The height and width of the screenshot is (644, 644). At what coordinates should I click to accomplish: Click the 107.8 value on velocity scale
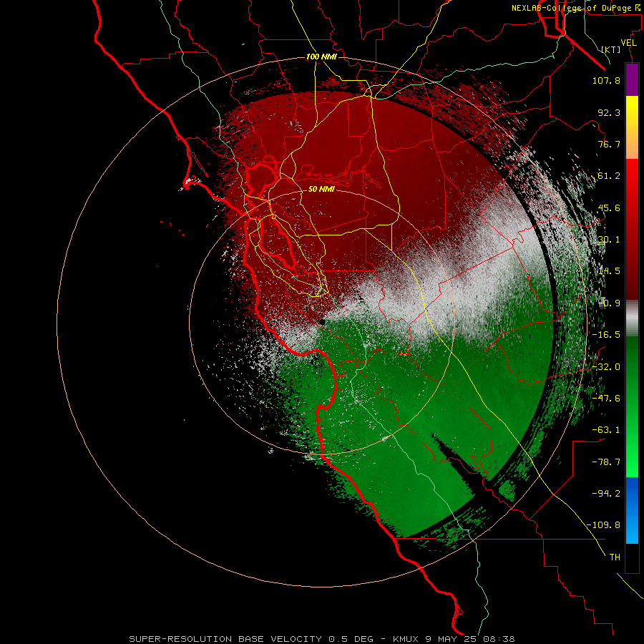click(x=606, y=80)
